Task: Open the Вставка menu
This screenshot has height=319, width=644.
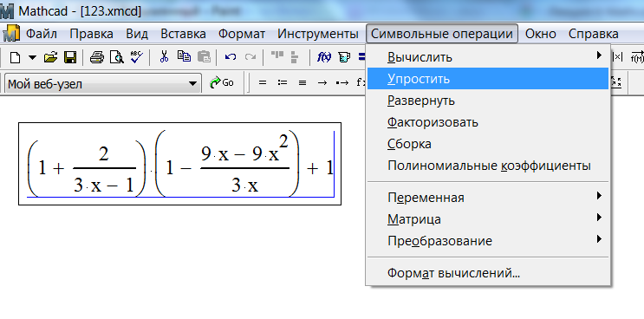Action: click(183, 34)
